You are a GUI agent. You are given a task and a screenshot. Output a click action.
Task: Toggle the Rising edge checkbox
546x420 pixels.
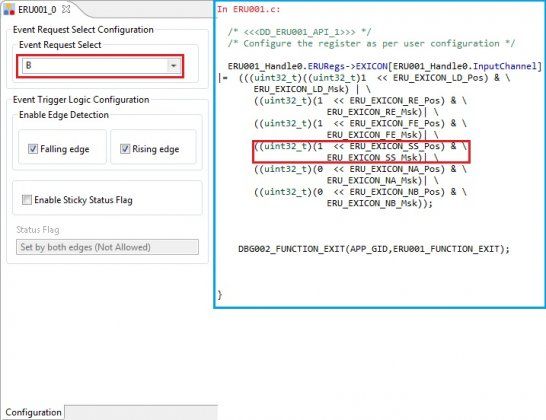click(x=125, y=149)
